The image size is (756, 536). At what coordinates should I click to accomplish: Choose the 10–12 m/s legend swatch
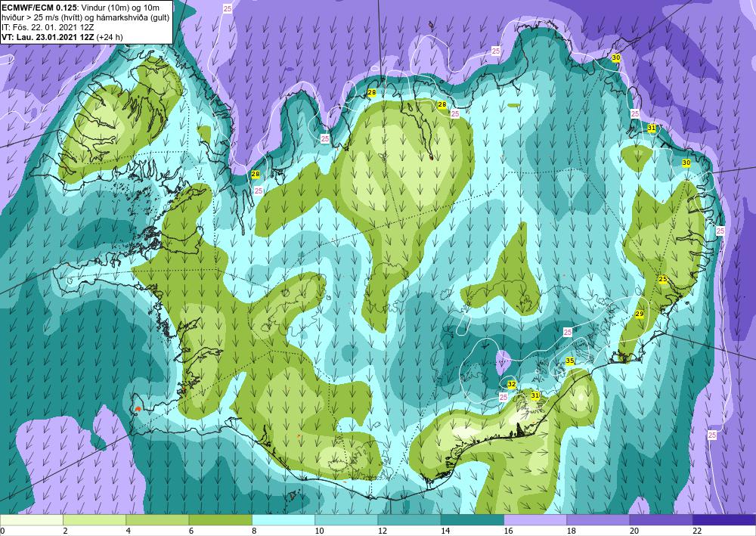(x=346, y=520)
